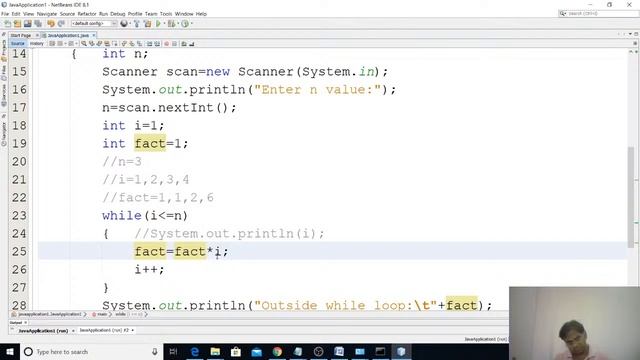Click the Open Project toolbar icon
This screenshot has width=640, height=360.
(x=28, y=24)
